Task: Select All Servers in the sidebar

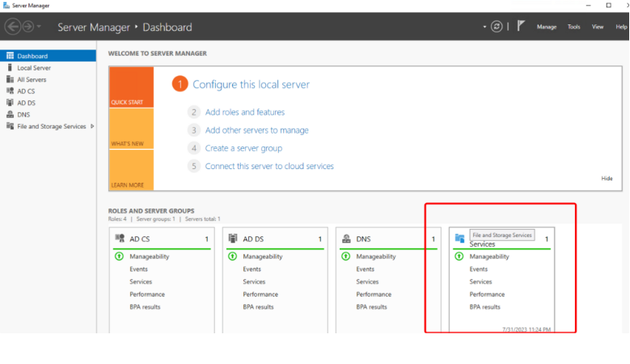Action: pos(32,79)
